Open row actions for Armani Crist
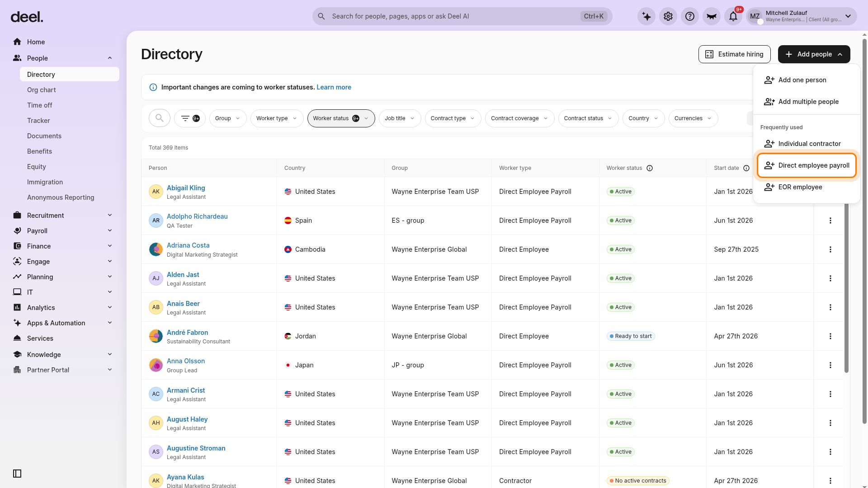Screen dimensions: 868x488 tap(830, 394)
